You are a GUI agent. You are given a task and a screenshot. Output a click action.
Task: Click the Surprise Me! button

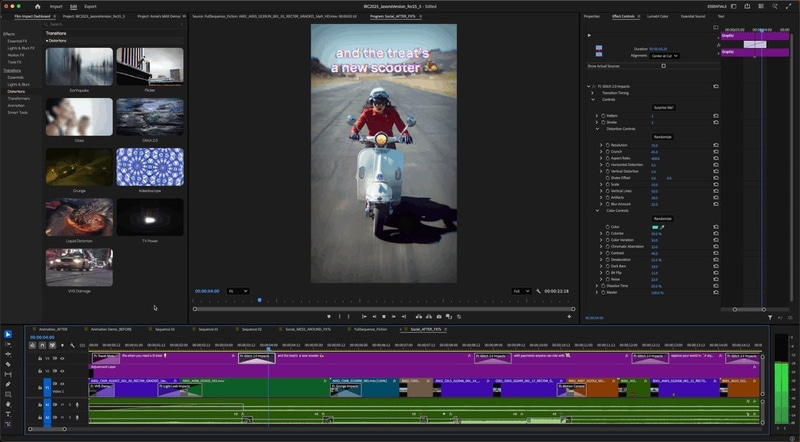pos(662,106)
